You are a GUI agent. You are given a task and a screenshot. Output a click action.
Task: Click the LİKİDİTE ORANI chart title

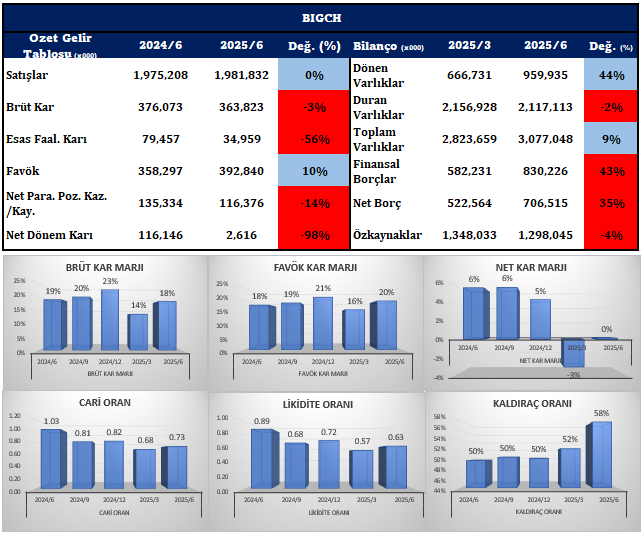click(318, 404)
